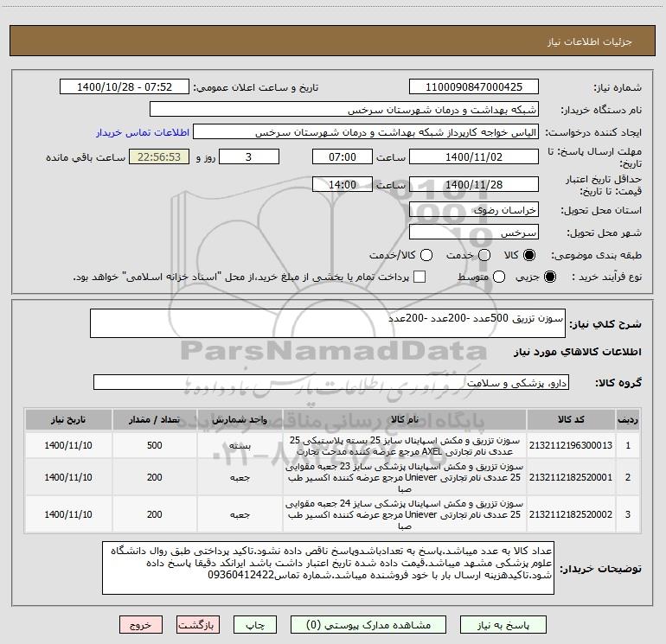Click need date 1400/11/10 in row 1
This screenshot has height=644, width=666.
point(68,445)
